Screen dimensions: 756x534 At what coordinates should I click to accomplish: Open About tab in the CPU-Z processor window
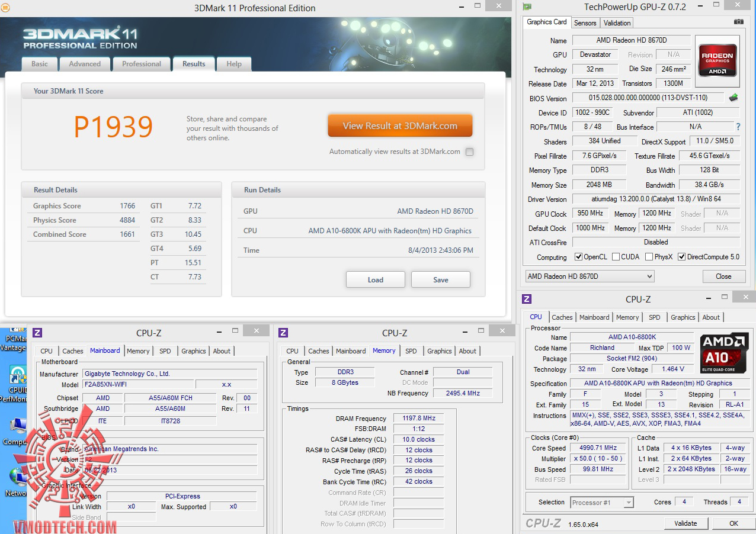[x=711, y=317]
